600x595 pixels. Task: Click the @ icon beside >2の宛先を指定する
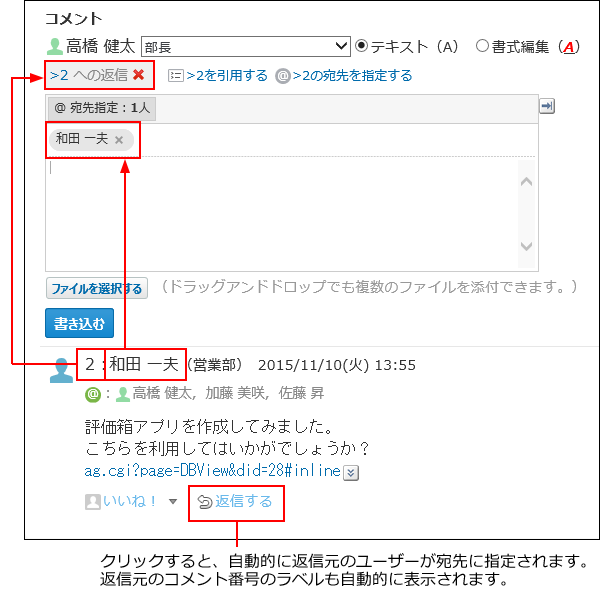[x=283, y=76]
